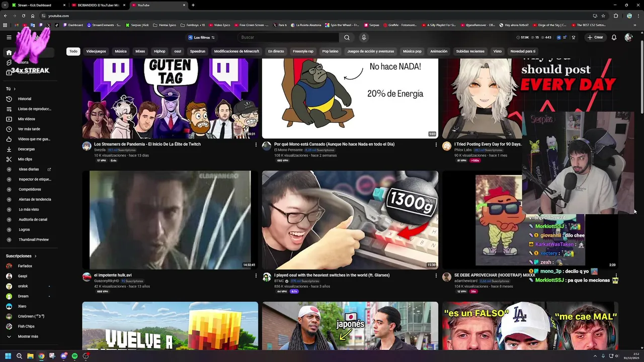644x362 pixels.
Task: Open Spotify from the taskbar
Action: pos(74,356)
